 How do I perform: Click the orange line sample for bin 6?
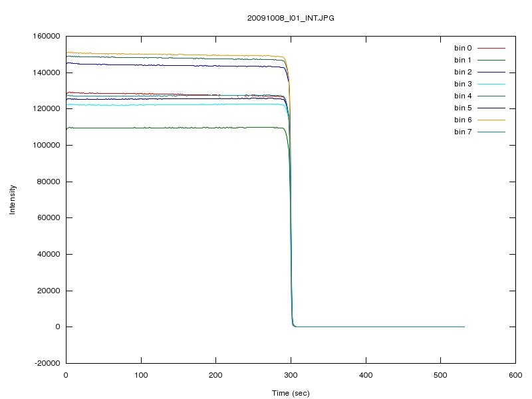click(491, 120)
